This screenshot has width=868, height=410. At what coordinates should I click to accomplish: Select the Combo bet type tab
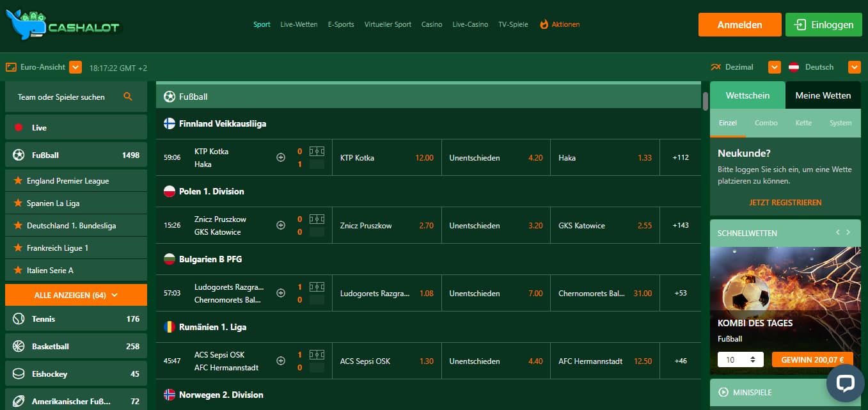766,123
